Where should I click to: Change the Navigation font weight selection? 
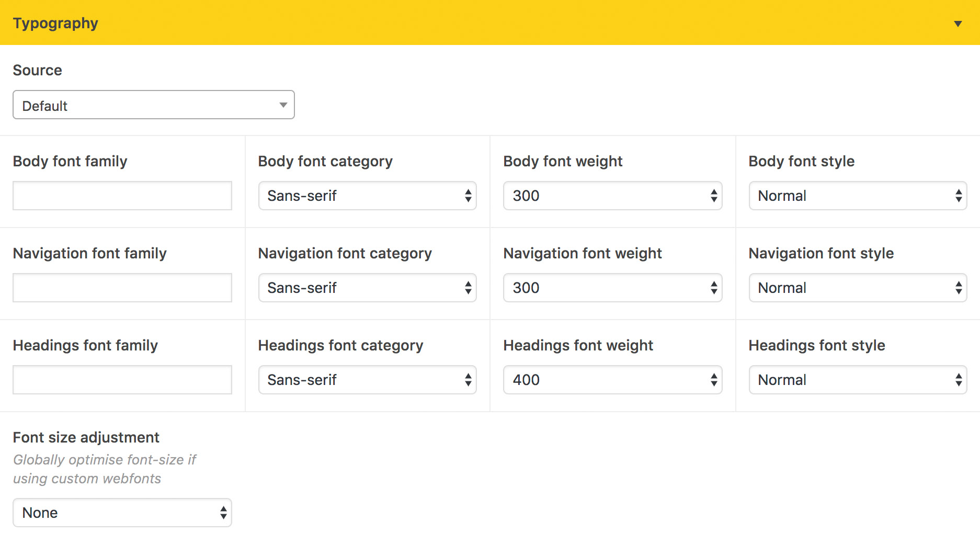(x=612, y=288)
